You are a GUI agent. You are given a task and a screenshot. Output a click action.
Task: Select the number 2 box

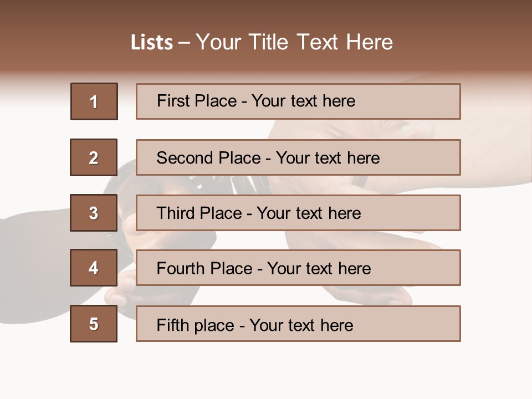(x=94, y=157)
